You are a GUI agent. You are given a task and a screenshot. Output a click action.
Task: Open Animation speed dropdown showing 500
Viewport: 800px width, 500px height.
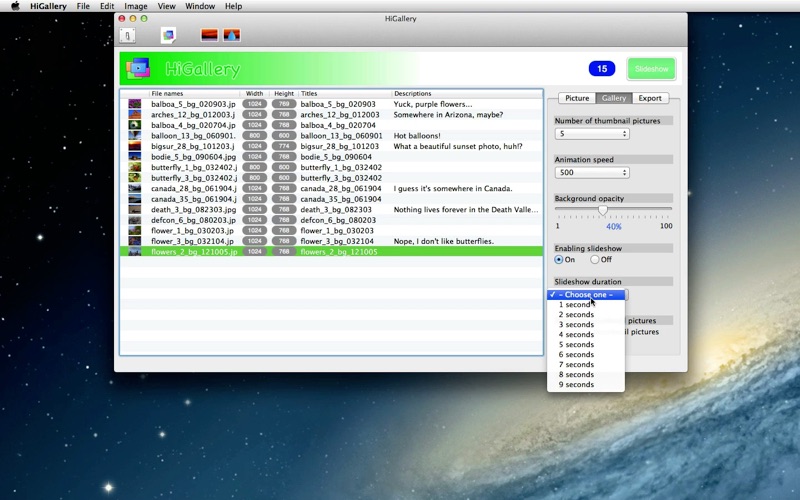[592, 172]
